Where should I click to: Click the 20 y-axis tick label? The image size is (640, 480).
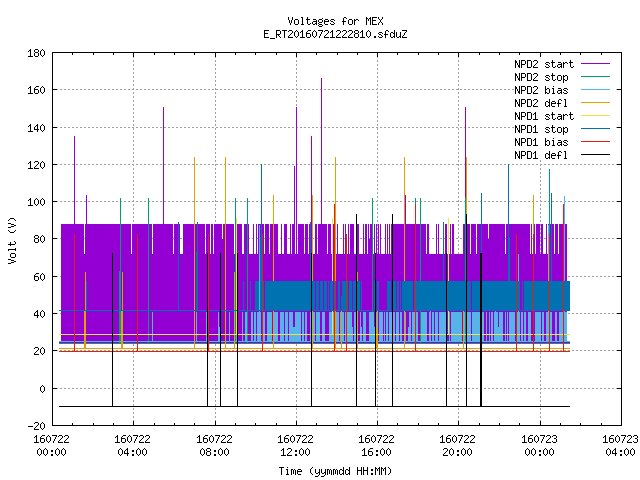click(x=39, y=351)
